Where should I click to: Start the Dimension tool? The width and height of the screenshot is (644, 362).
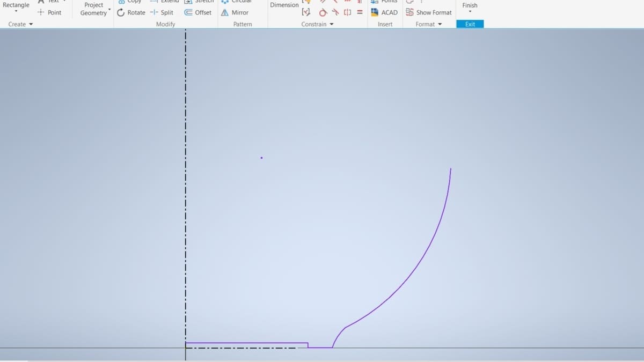[x=284, y=5]
